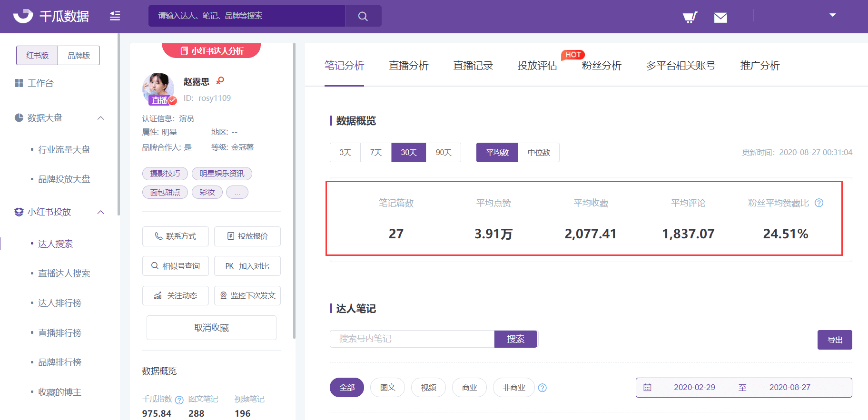
Task: Collapse the 小红书投放 section chevron
Action: click(101, 212)
